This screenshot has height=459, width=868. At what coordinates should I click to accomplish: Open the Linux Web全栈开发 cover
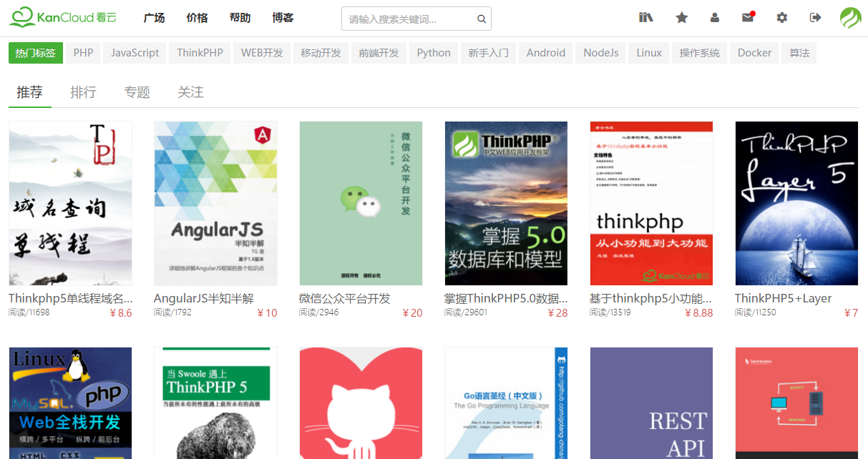(x=70, y=403)
